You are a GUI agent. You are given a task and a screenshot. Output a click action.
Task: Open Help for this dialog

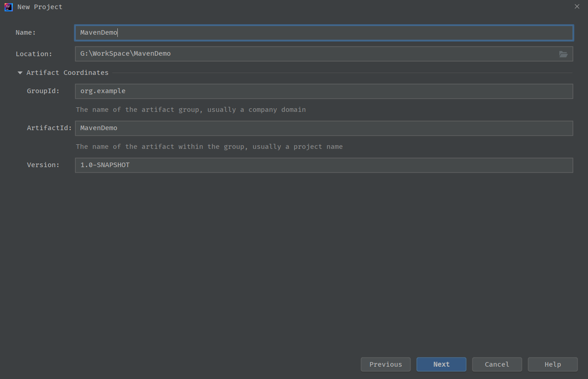pyautogui.click(x=552, y=364)
